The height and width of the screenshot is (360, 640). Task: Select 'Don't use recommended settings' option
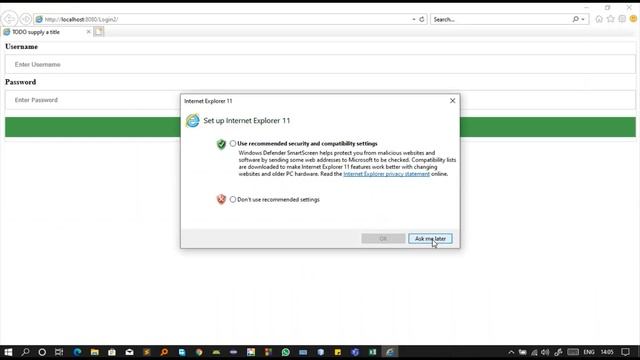pos(233,200)
